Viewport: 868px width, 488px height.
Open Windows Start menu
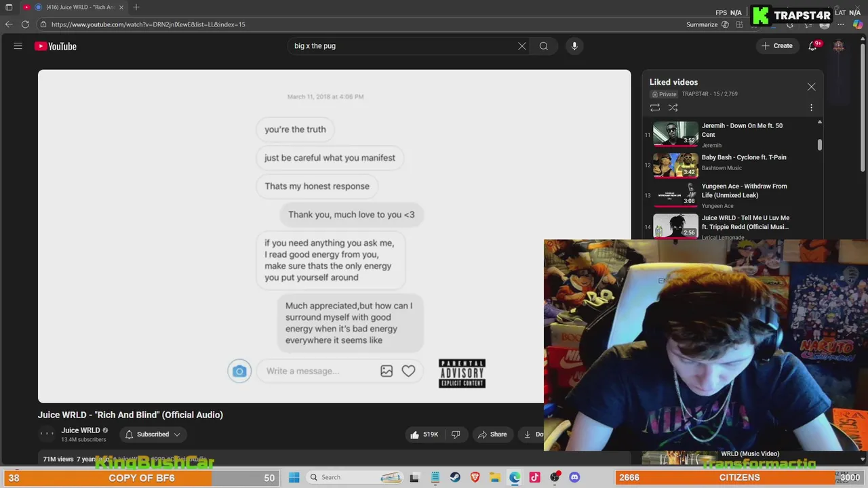294,477
